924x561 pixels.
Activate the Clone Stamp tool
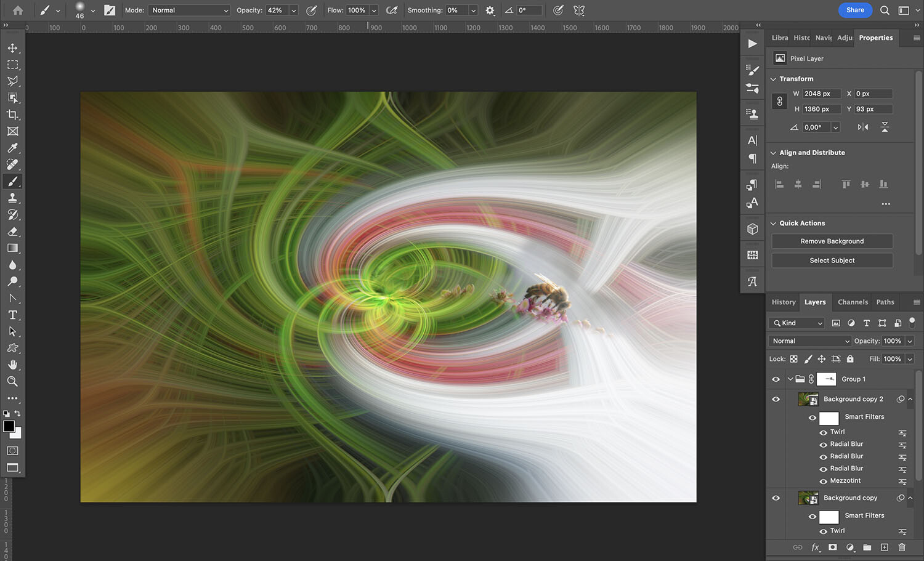pyautogui.click(x=12, y=198)
